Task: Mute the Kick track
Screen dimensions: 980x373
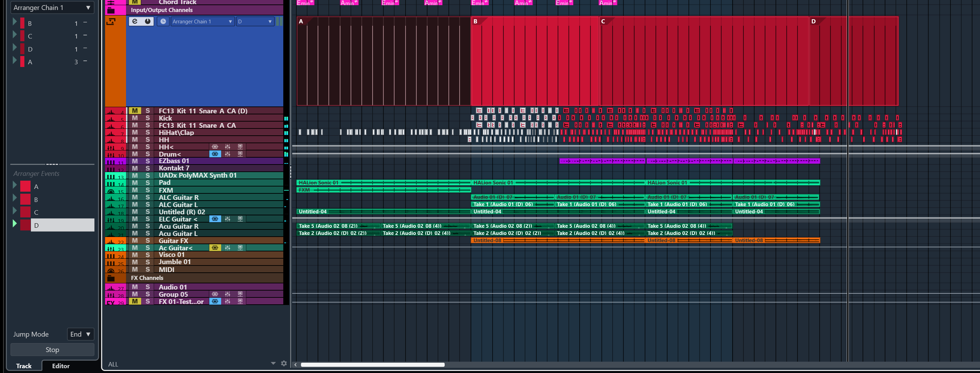Action: click(135, 118)
